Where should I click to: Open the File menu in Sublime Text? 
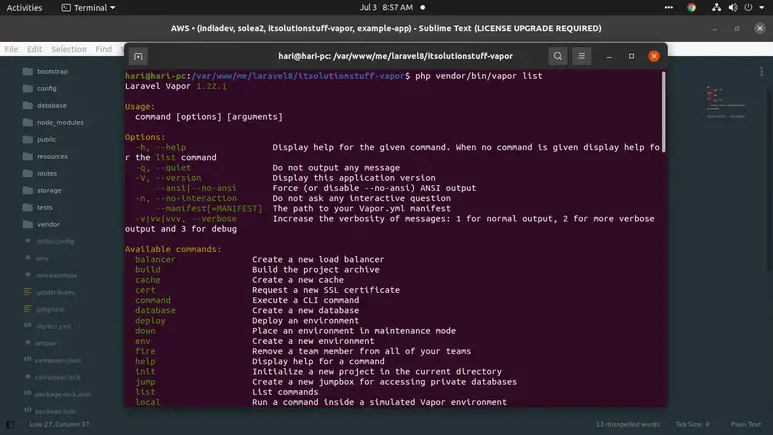11,49
